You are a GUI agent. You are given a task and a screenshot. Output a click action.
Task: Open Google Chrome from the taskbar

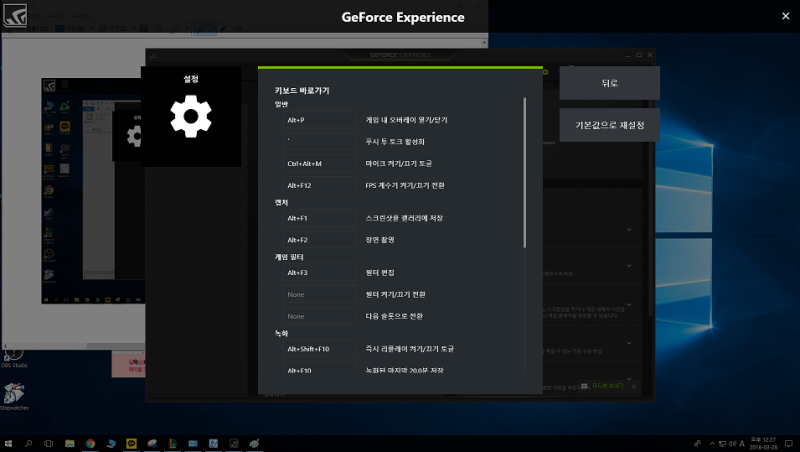click(x=90, y=443)
